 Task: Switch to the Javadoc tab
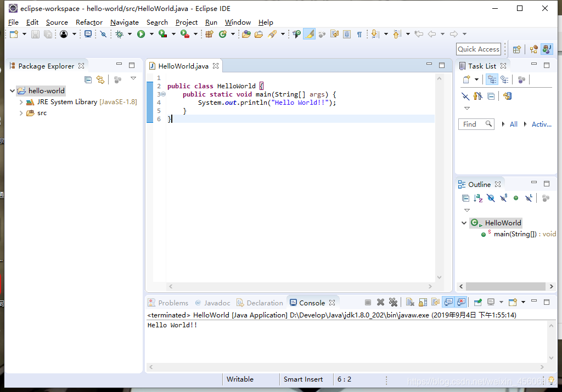212,303
